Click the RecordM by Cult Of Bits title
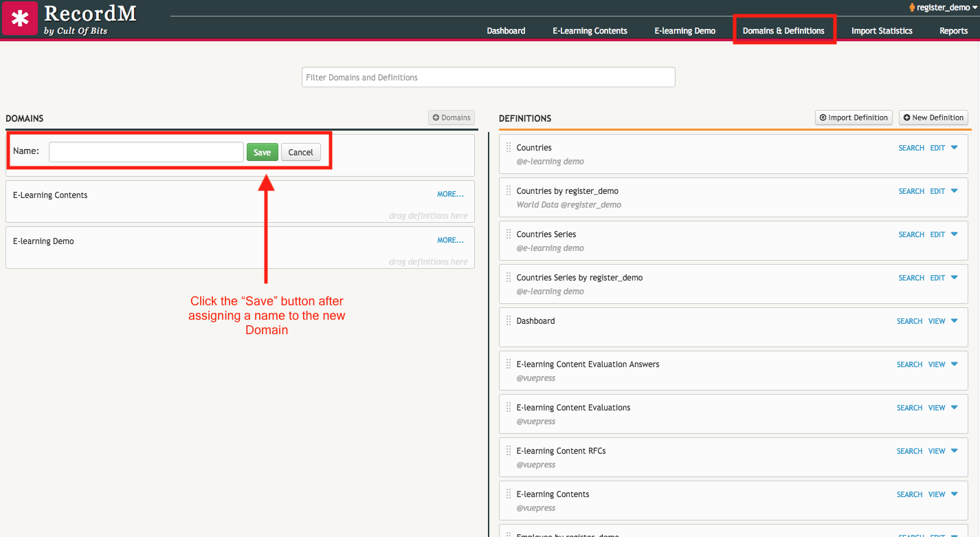This screenshot has width=980, height=537. pos(90,19)
